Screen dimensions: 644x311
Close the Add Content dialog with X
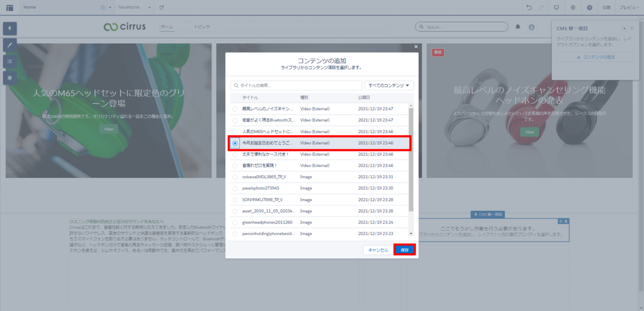tap(416, 47)
